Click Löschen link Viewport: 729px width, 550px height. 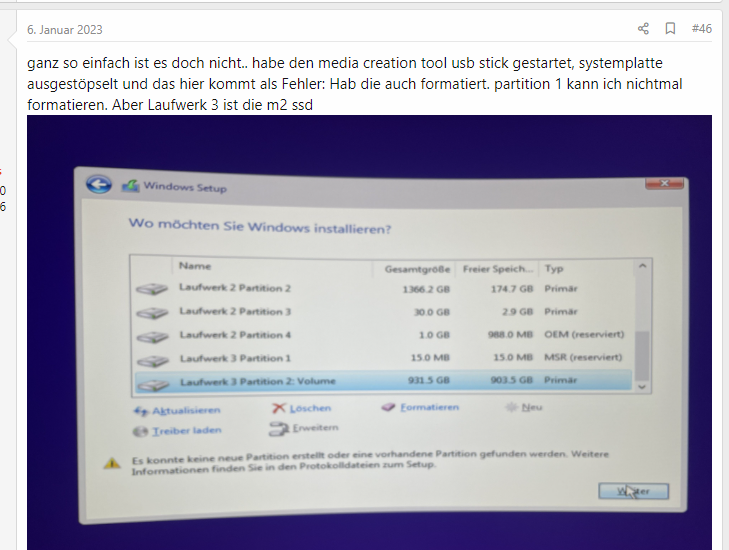(310, 408)
